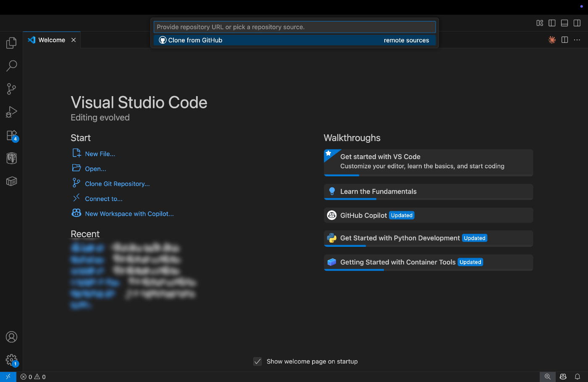The image size is (588, 382).
Task: Open remote window button in status bar
Action: pyautogui.click(x=8, y=377)
